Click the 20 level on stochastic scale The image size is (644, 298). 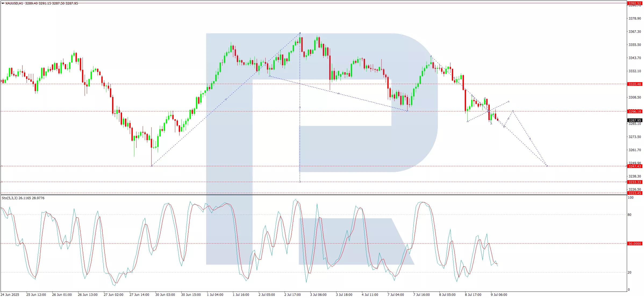tap(629, 272)
